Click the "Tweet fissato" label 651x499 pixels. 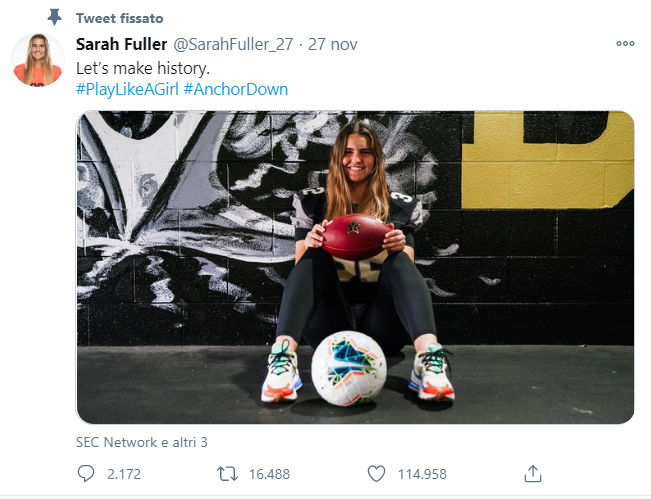119,18
